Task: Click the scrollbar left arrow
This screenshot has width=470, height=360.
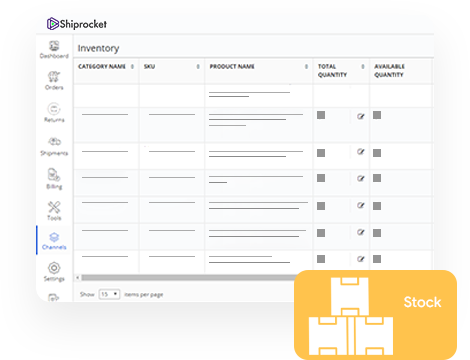Action: pos(77,277)
